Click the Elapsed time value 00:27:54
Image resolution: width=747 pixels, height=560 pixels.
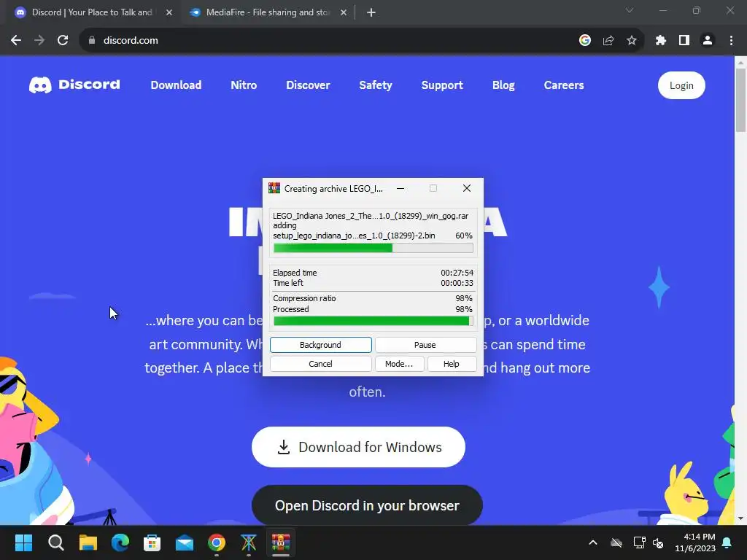coord(457,273)
